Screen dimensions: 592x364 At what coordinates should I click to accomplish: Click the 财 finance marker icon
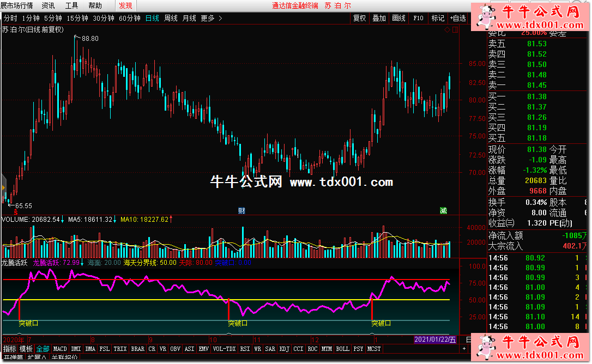241,211
